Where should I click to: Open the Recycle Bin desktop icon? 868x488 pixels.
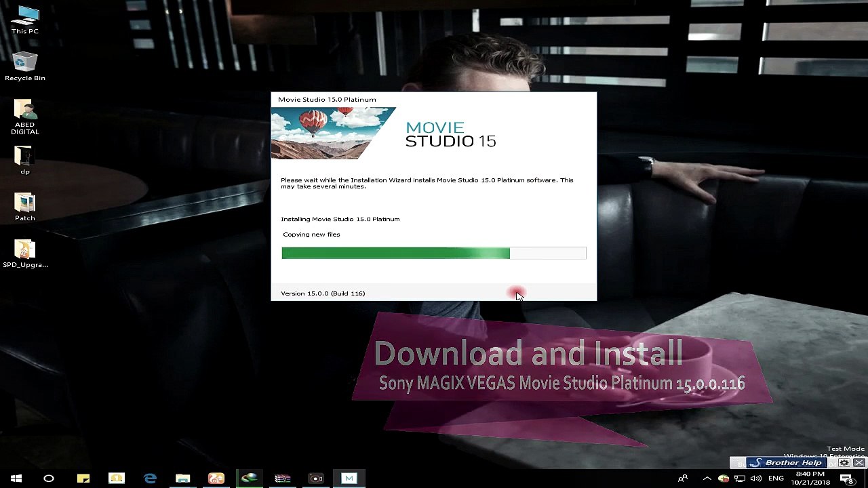point(25,66)
